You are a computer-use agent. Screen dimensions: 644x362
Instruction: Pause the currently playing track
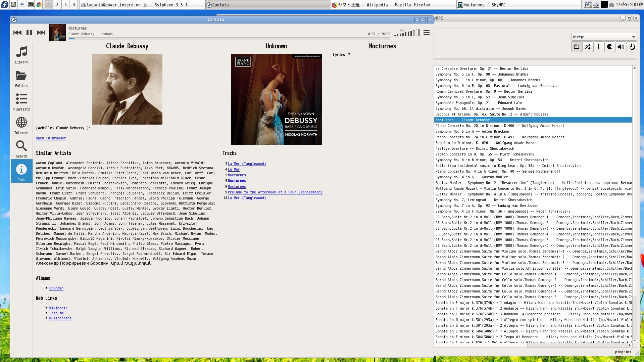pos(29,33)
